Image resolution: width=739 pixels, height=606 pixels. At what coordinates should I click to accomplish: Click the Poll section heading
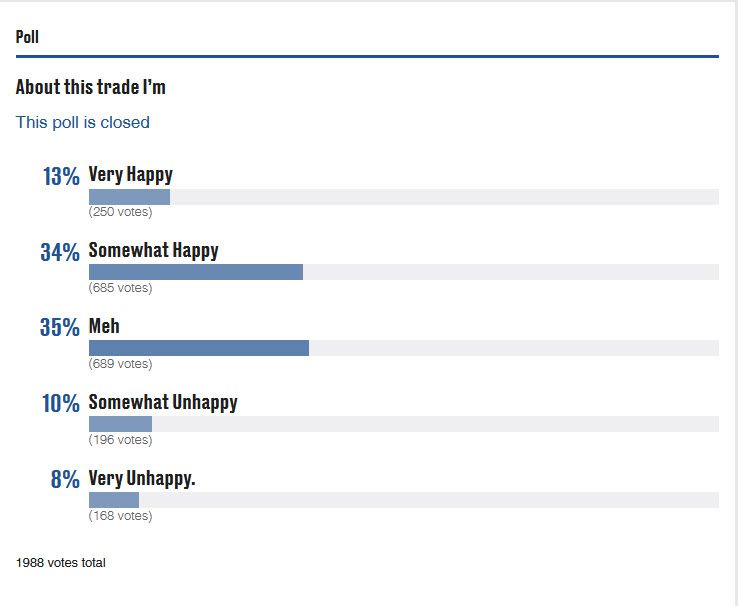pyautogui.click(x=27, y=38)
